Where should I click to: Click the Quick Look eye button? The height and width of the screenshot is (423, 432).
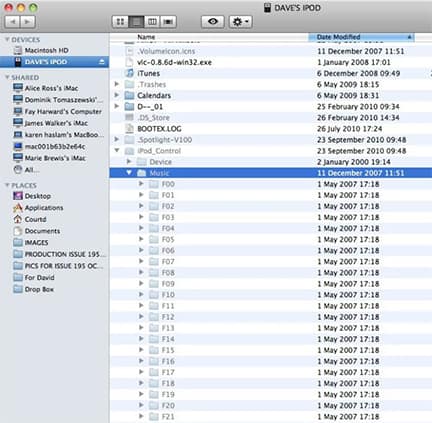pyautogui.click(x=213, y=22)
